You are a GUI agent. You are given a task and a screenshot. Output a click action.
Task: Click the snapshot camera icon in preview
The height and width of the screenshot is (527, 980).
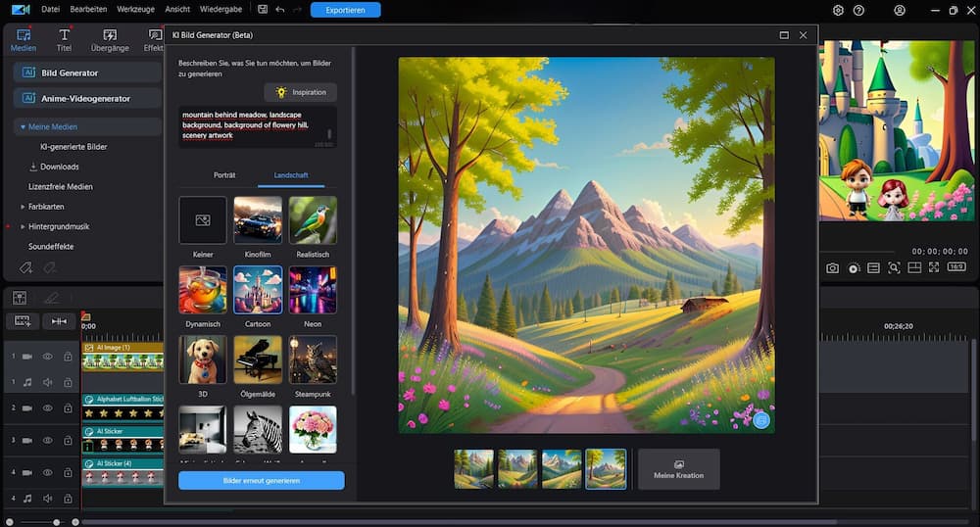click(x=832, y=267)
